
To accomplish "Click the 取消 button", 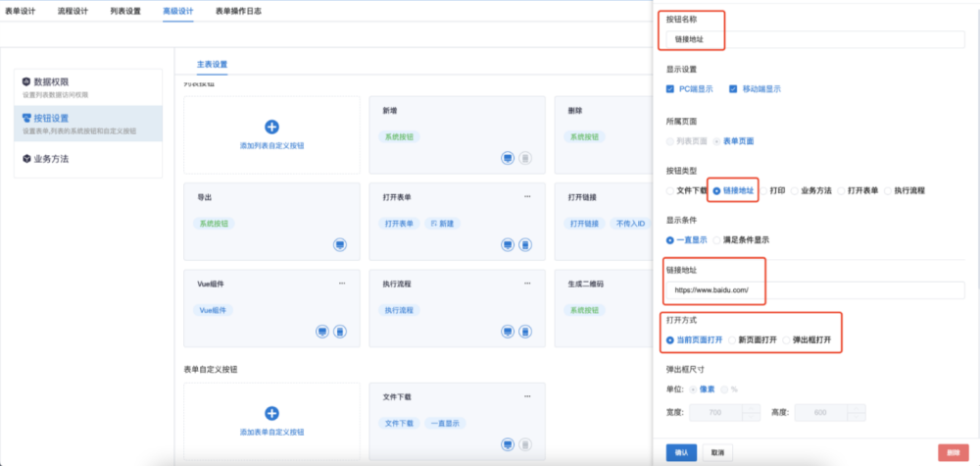I will point(718,452).
